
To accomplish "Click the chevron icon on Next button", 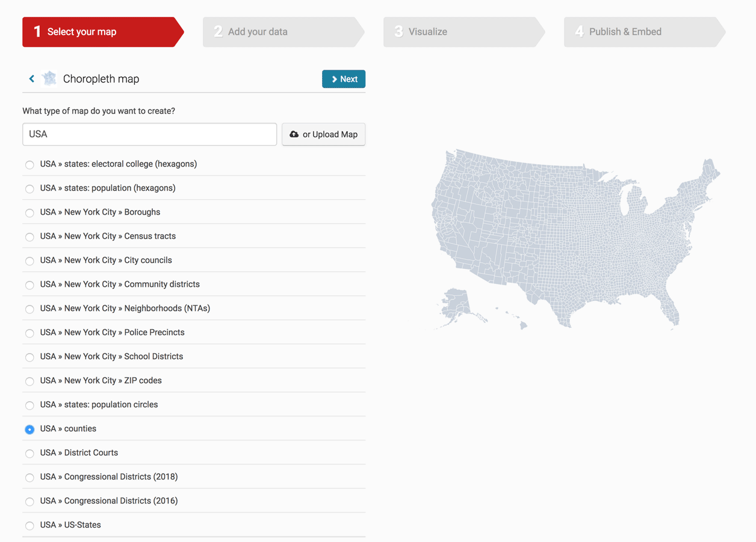I will (x=335, y=79).
